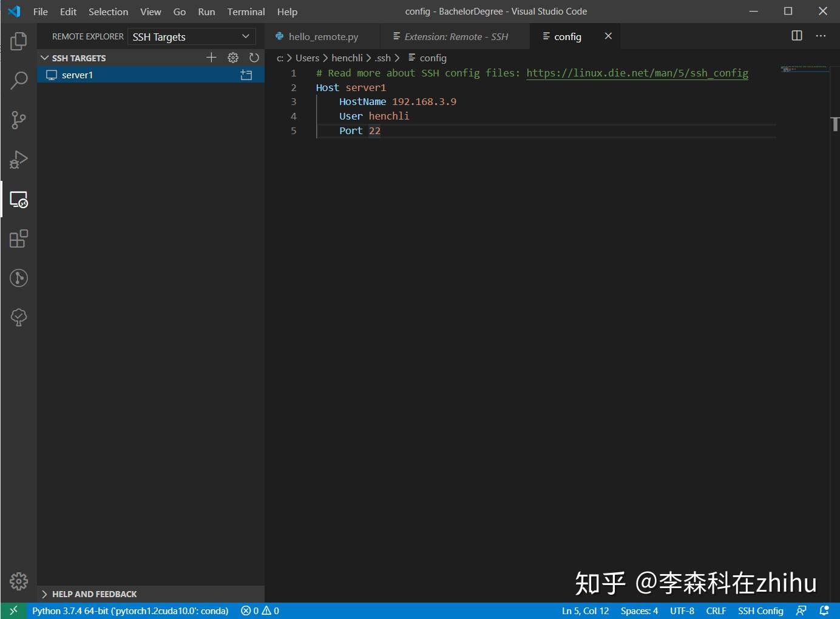
Task: Open the Terminal menu
Action: (x=246, y=12)
